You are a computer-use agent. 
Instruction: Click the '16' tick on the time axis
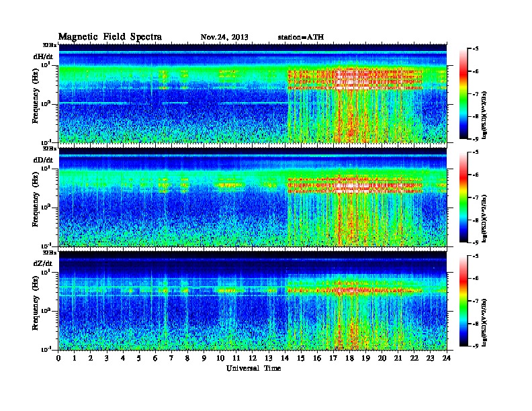(x=317, y=359)
